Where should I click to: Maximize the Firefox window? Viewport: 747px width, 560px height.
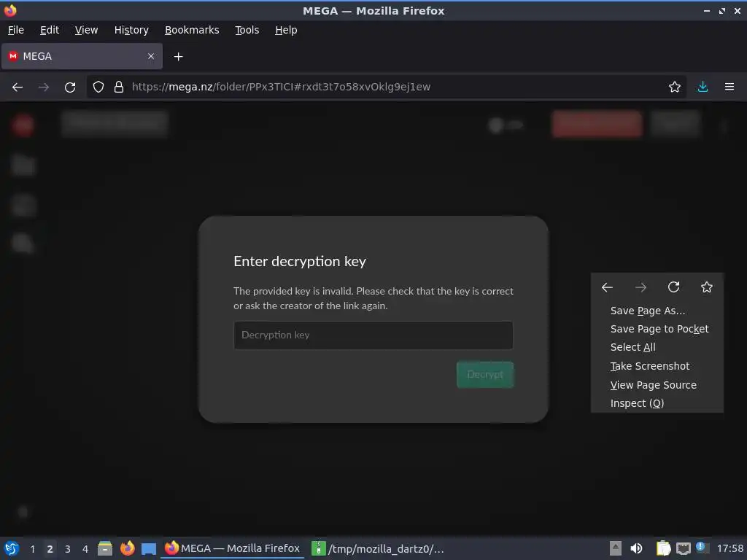tap(722, 10)
